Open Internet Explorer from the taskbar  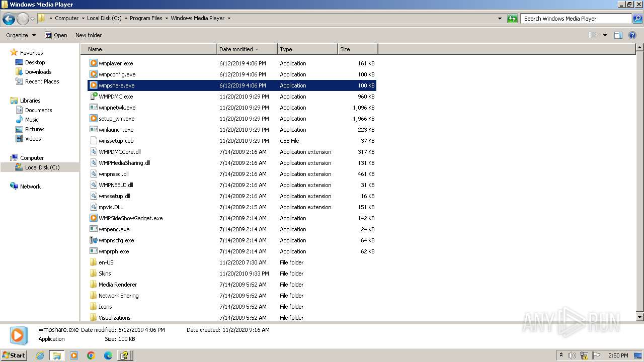point(40,355)
